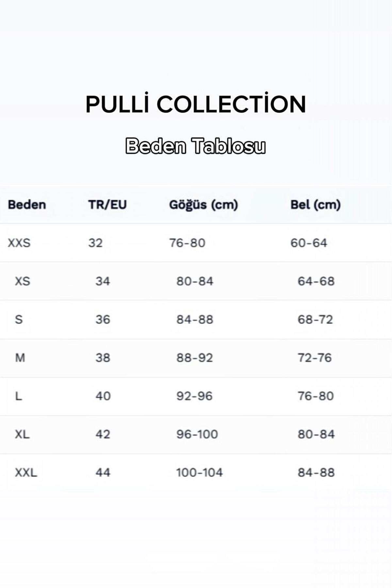Select waist measurement 60-64
Screen dimensions: 392x588
coord(309,243)
